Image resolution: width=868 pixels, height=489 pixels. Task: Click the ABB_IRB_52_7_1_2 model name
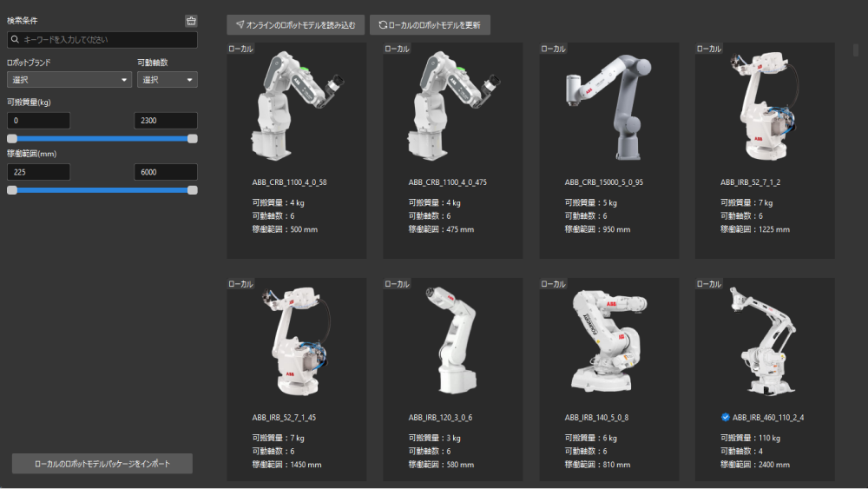click(751, 182)
